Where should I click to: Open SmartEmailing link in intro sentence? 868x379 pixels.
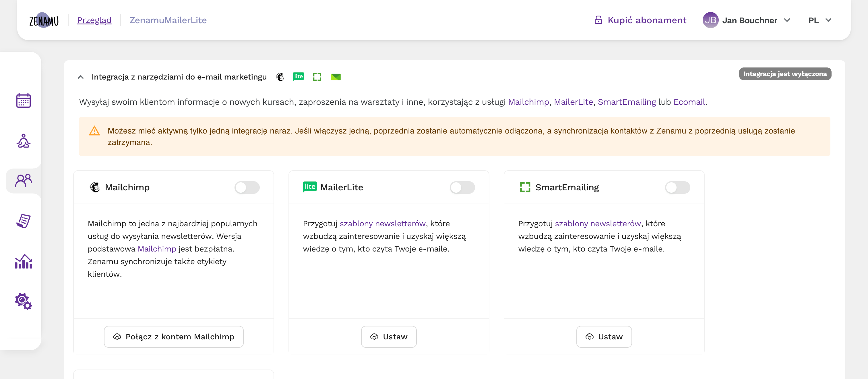click(x=627, y=102)
